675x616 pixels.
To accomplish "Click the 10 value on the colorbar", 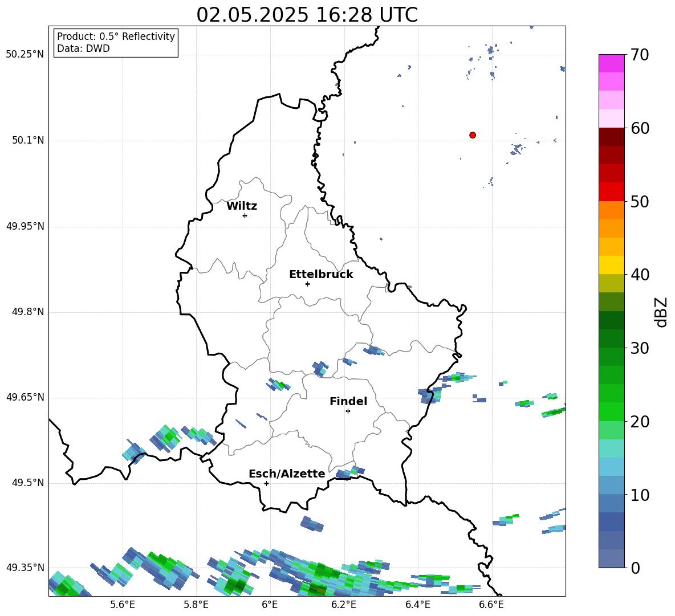I will tap(640, 495).
